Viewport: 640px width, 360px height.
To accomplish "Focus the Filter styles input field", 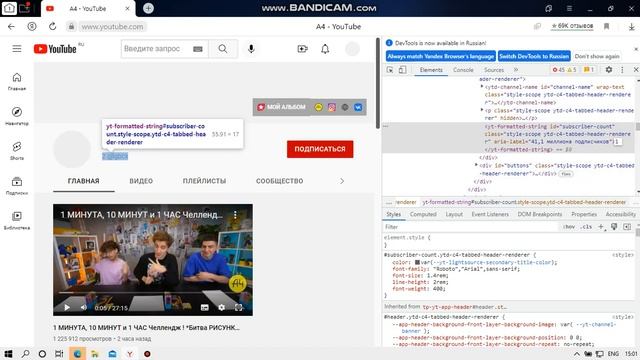I will click(471, 227).
